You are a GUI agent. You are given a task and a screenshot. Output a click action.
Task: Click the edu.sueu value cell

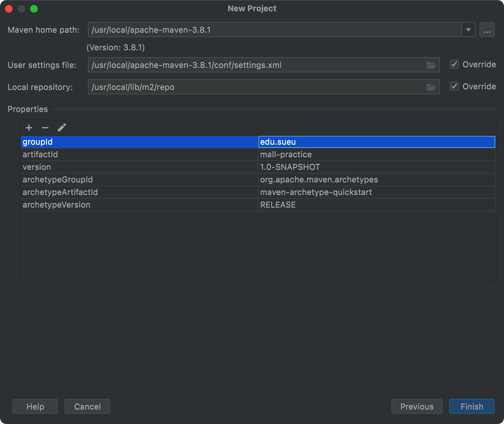point(376,142)
